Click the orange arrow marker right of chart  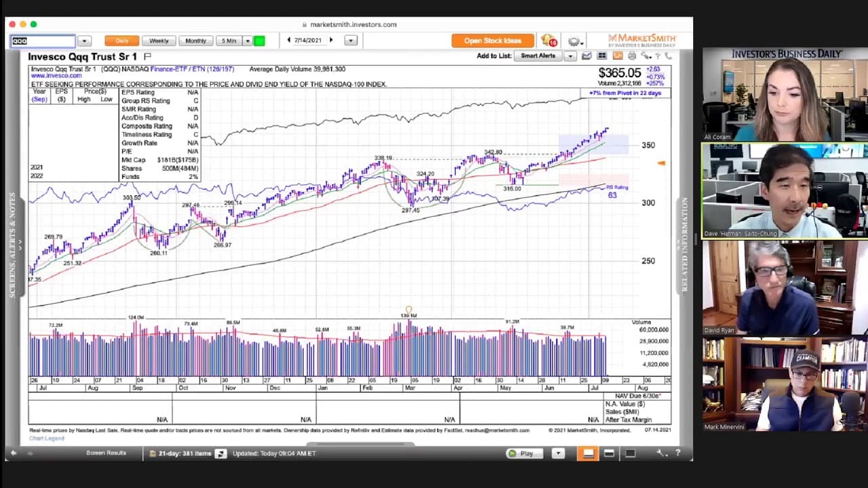[662, 163]
